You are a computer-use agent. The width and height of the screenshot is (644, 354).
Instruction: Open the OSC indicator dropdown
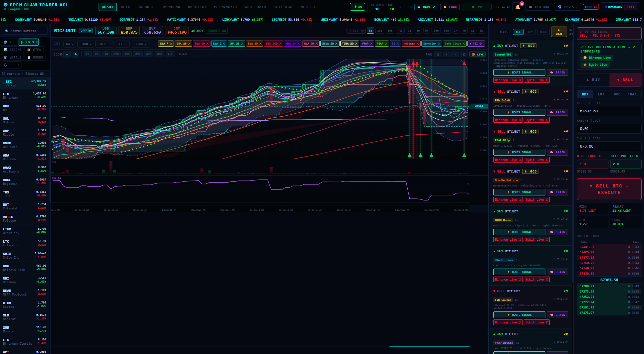click(122, 44)
